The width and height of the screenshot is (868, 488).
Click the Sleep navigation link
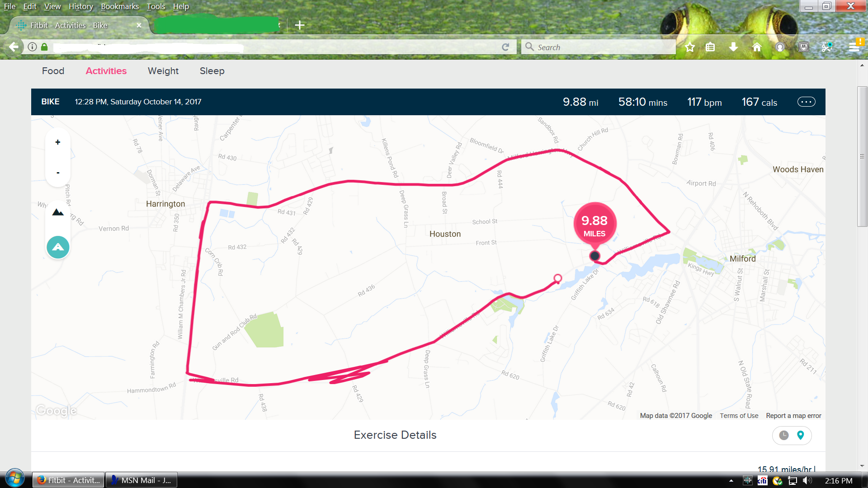point(212,71)
